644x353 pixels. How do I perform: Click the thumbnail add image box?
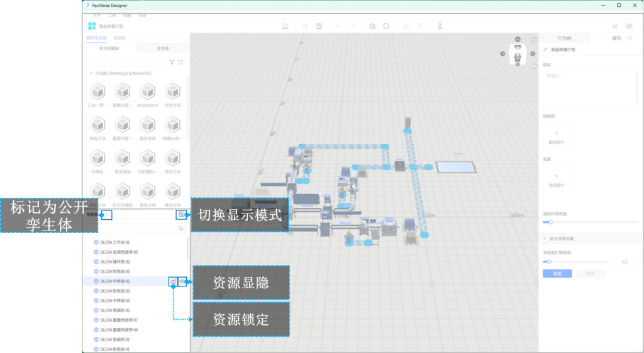click(x=557, y=134)
